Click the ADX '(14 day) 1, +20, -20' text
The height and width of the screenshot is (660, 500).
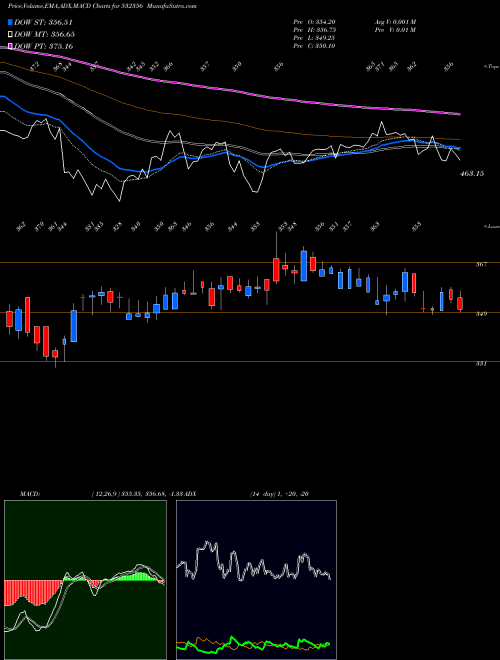point(279,494)
